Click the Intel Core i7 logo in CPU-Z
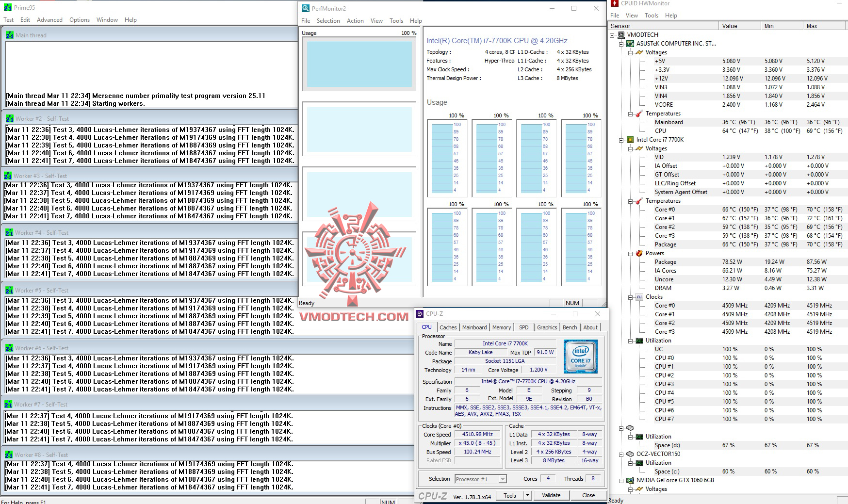The width and height of the screenshot is (848, 504). pos(581,357)
